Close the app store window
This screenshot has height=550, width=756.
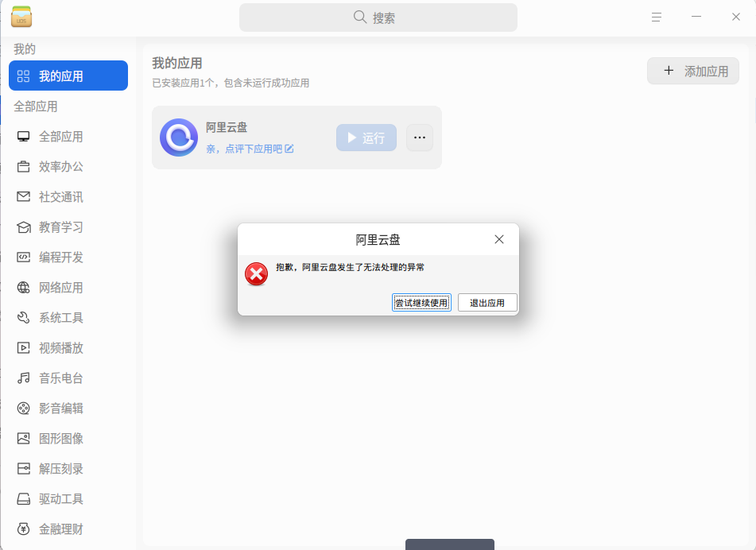tap(736, 17)
